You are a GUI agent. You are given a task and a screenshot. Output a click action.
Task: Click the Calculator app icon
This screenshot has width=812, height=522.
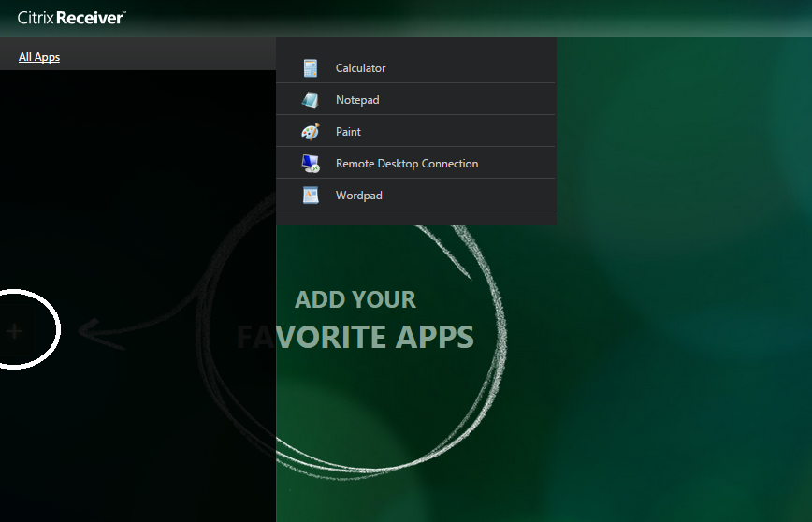[x=311, y=67]
